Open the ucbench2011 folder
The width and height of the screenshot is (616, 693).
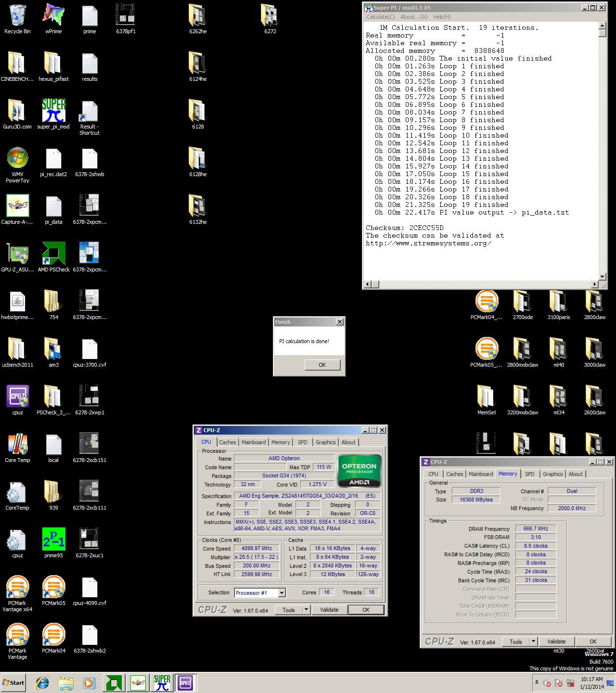(x=17, y=353)
